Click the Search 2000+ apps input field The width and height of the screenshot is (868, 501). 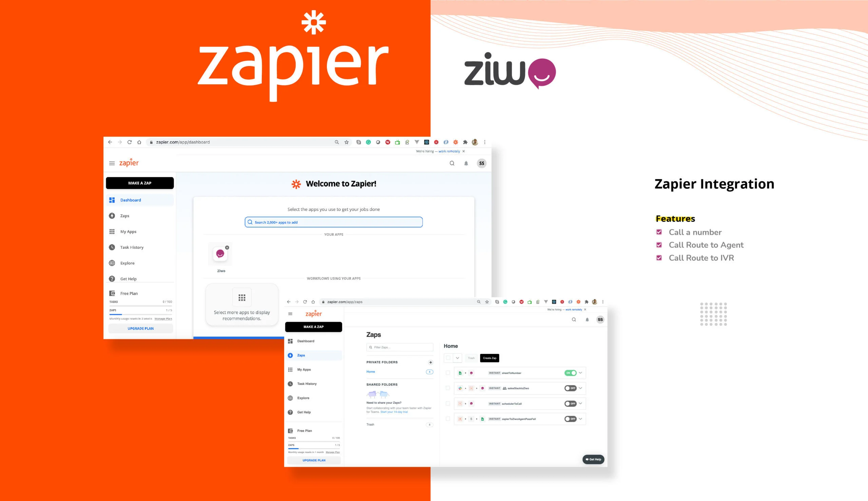[334, 222]
